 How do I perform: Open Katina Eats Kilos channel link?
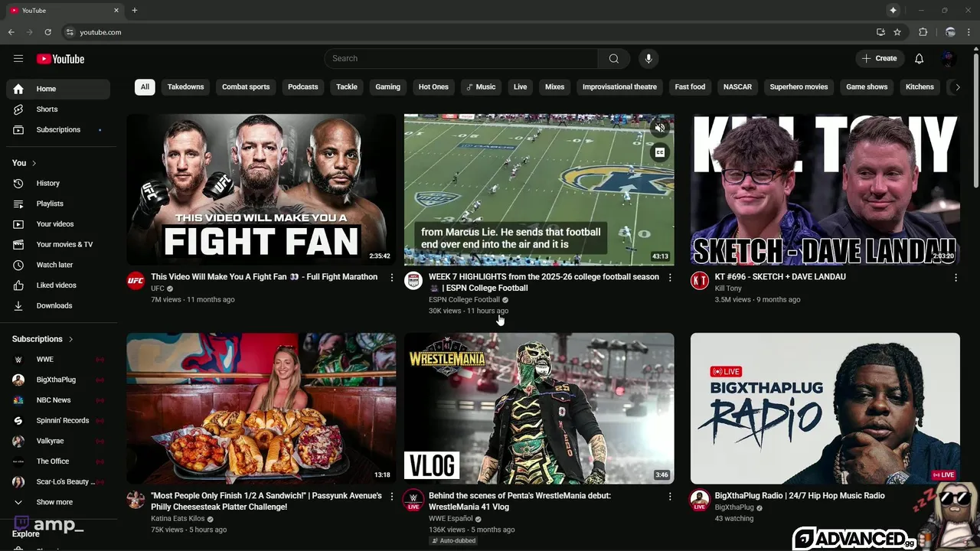click(178, 519)
